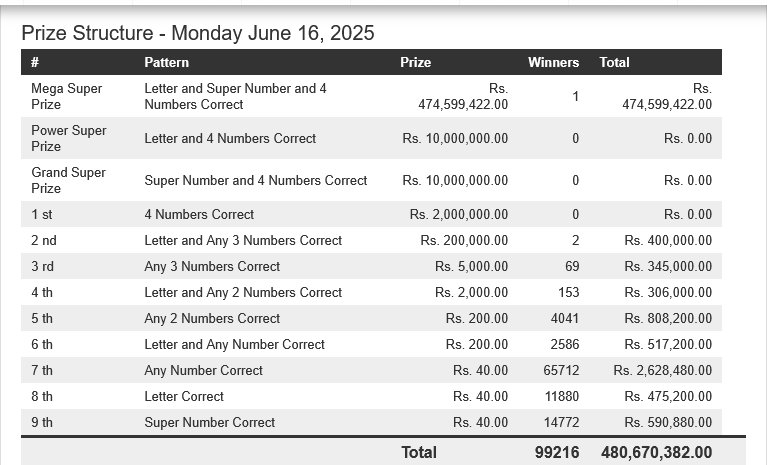Click the grand total 480,670,382.00
Viewport: 767px width, 465px height.
(x=656, y=452)
